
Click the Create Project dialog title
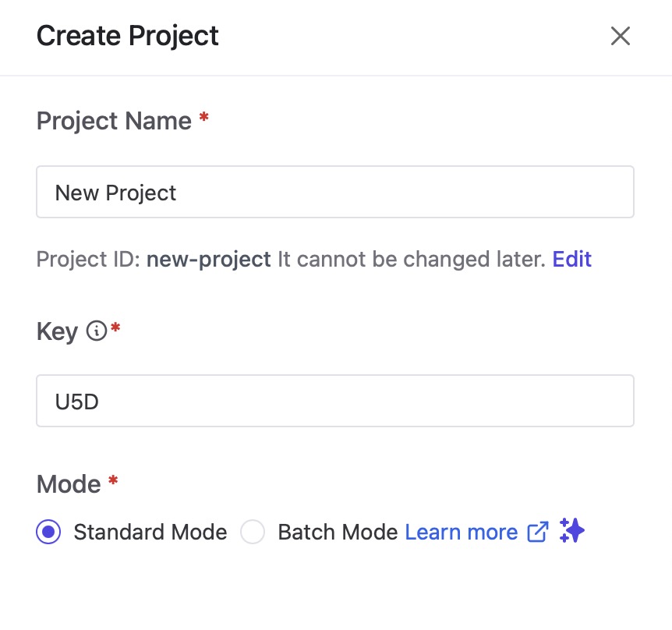126,36
